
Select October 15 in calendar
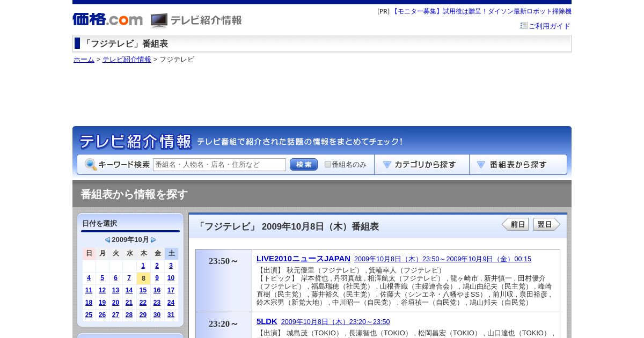click(x=143, y=290)
